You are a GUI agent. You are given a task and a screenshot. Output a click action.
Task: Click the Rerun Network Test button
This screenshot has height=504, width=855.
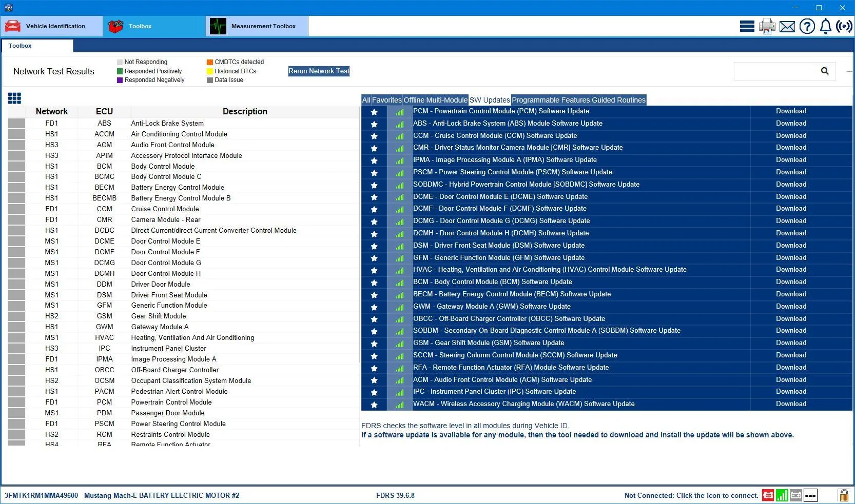(319, 71)
